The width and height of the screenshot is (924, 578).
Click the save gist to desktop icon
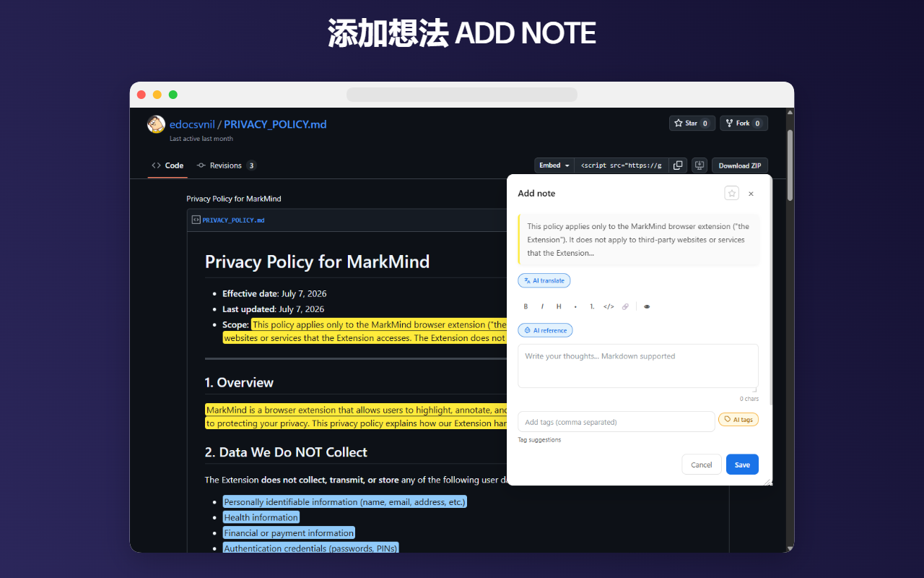point(699,165)
